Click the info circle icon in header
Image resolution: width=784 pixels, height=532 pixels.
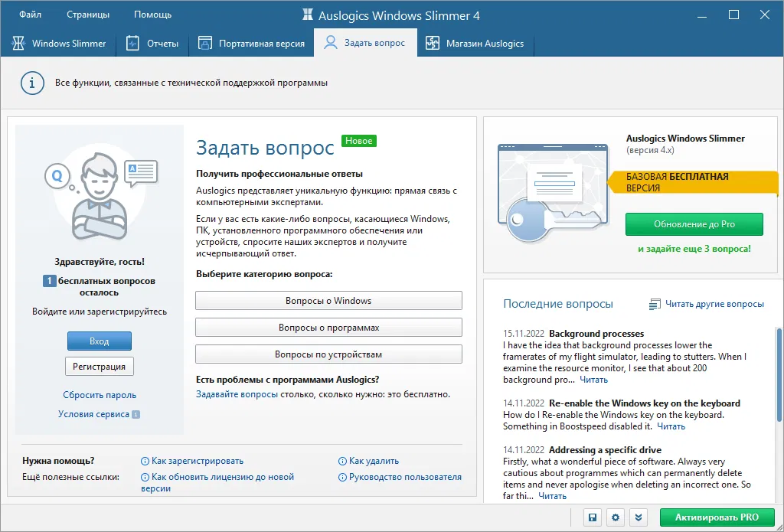(32, 83)
